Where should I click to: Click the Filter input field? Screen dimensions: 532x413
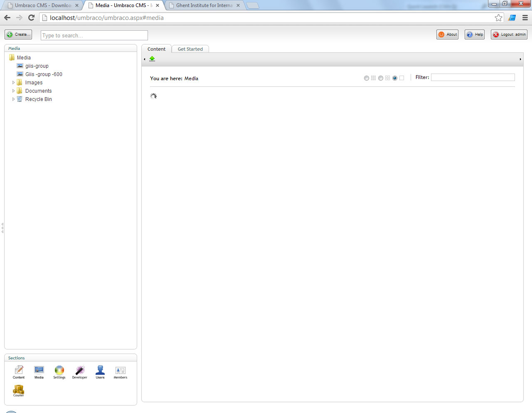click(473, 77)
